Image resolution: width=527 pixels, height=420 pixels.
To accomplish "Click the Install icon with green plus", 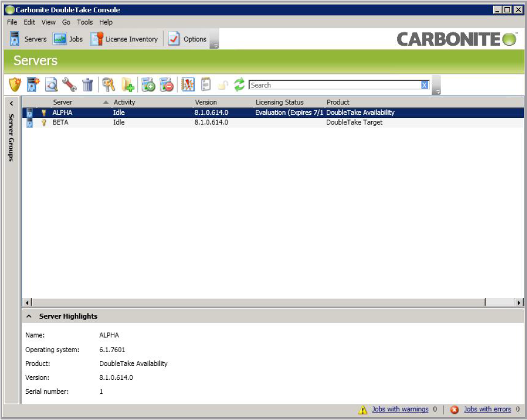I will [148, 85].
